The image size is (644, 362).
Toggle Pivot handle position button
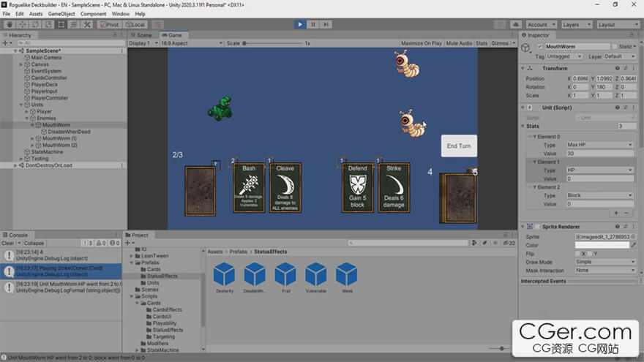[109, 25]
